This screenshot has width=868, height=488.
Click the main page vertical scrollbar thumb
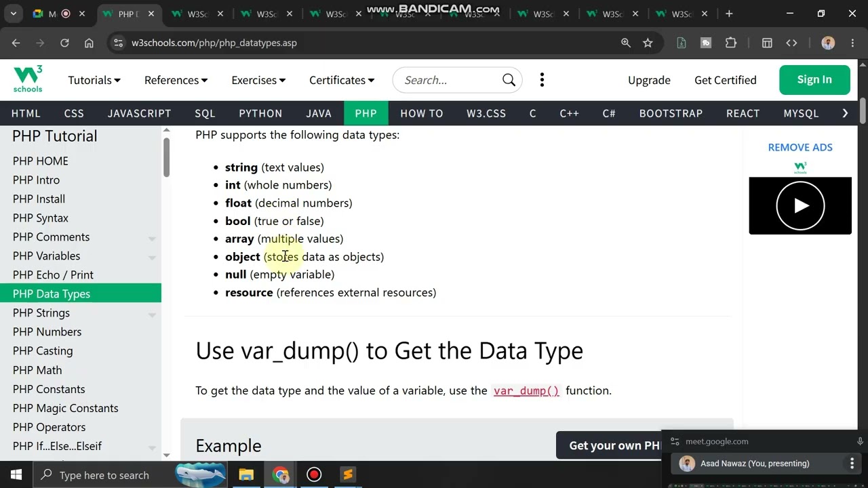coord(863,111)
